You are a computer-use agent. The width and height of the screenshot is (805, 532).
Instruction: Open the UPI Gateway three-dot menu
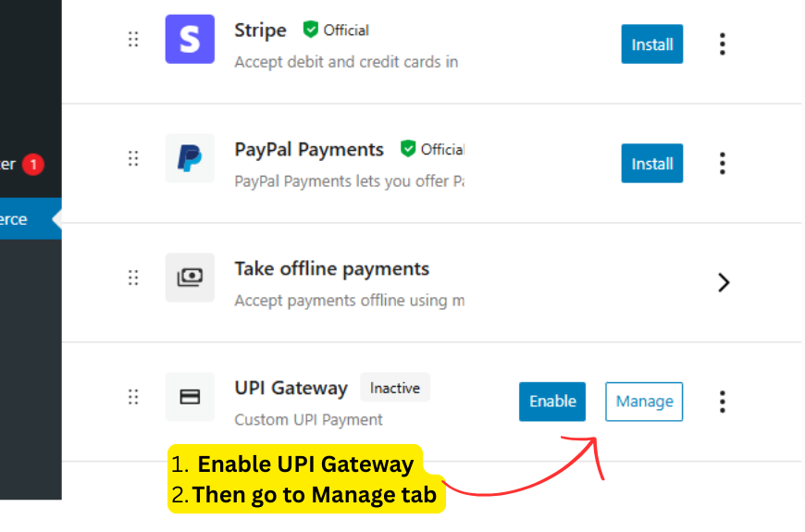[723, 402]
